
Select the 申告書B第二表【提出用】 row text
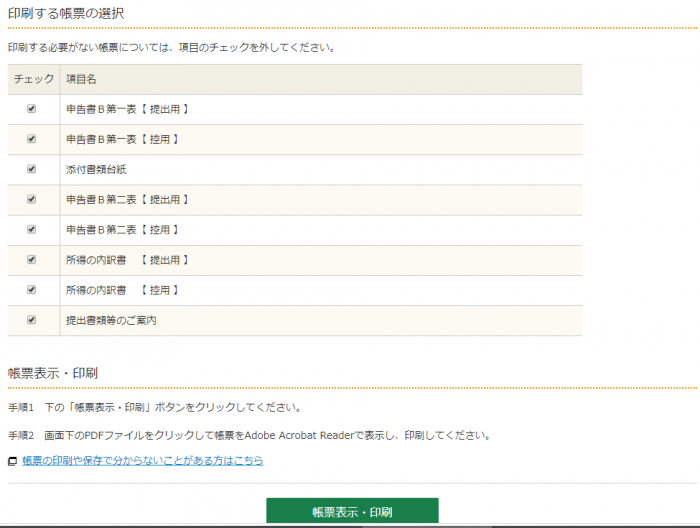[127, 200]
